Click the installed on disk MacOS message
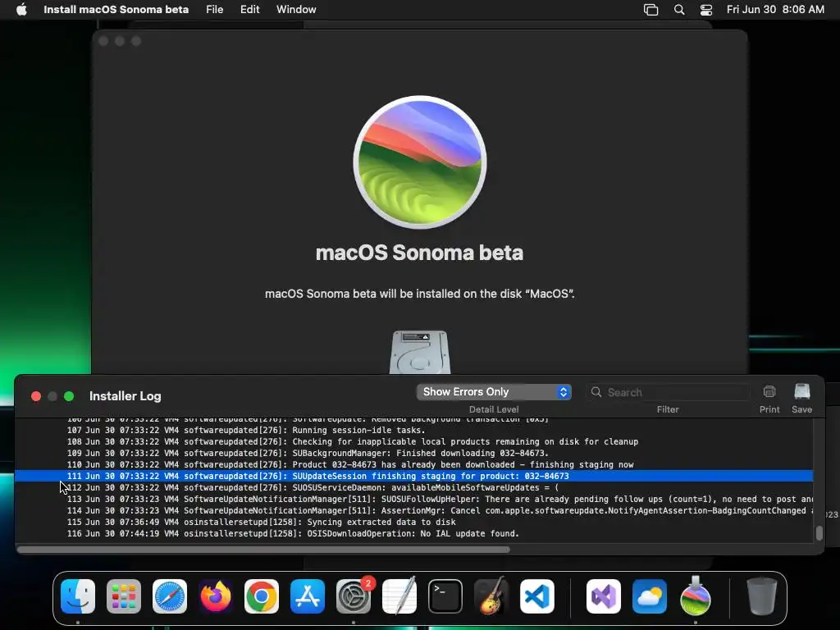Image resolution: width=840 pixels, height=630 pixels. click(419, 294)
